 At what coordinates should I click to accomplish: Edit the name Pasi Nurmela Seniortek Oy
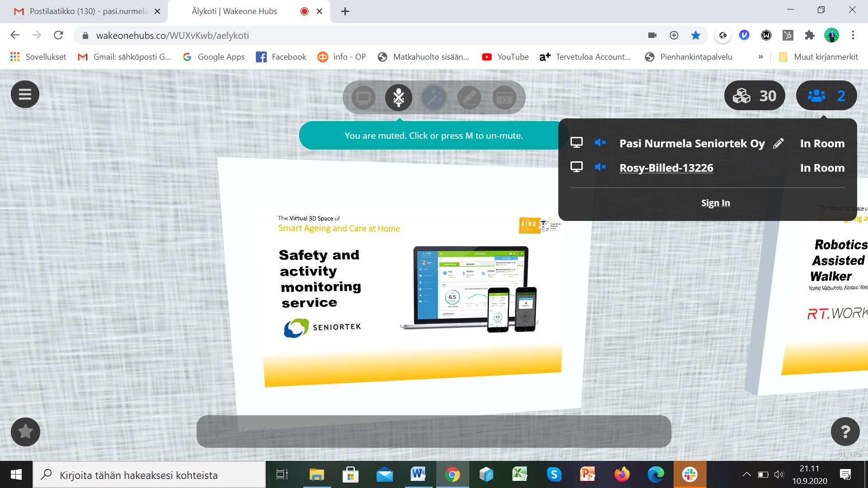click(x=778, y=144)
